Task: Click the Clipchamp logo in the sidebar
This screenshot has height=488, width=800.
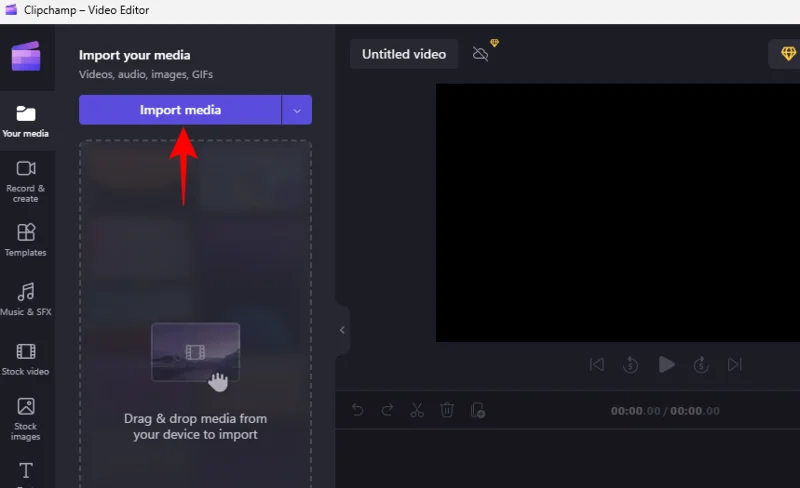Action: [x=26, y=56]
